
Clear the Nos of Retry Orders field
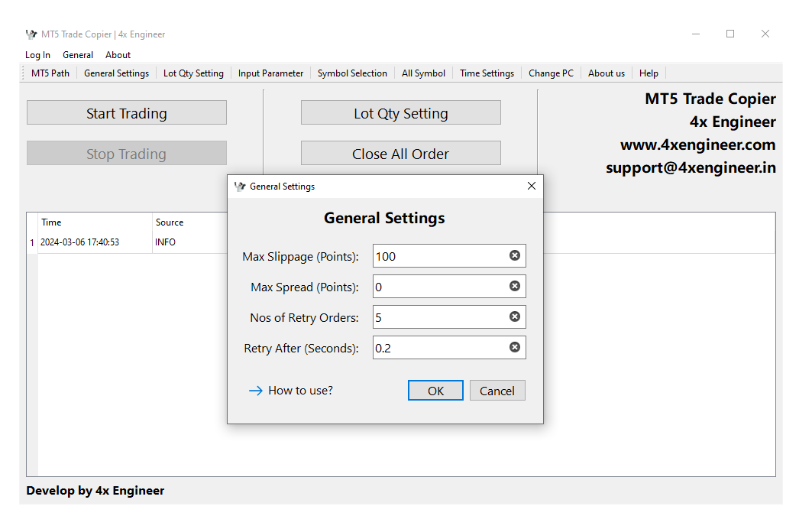(514, 316)
